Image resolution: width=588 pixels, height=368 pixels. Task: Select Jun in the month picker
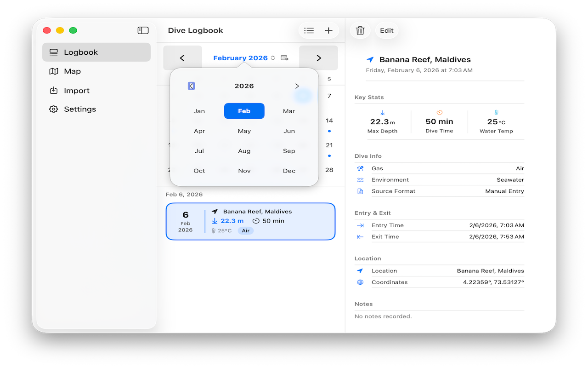click(289, 131)
